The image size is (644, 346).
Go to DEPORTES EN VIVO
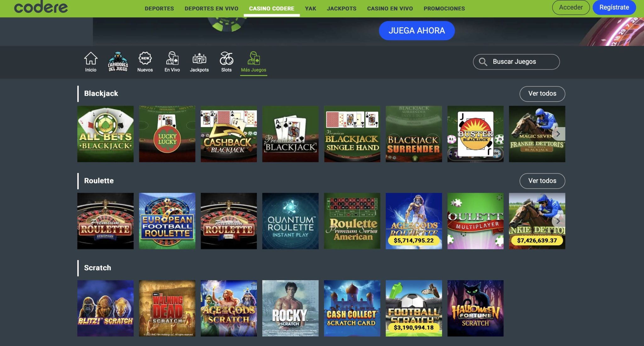pyautogui.click(x=211, y=8)
